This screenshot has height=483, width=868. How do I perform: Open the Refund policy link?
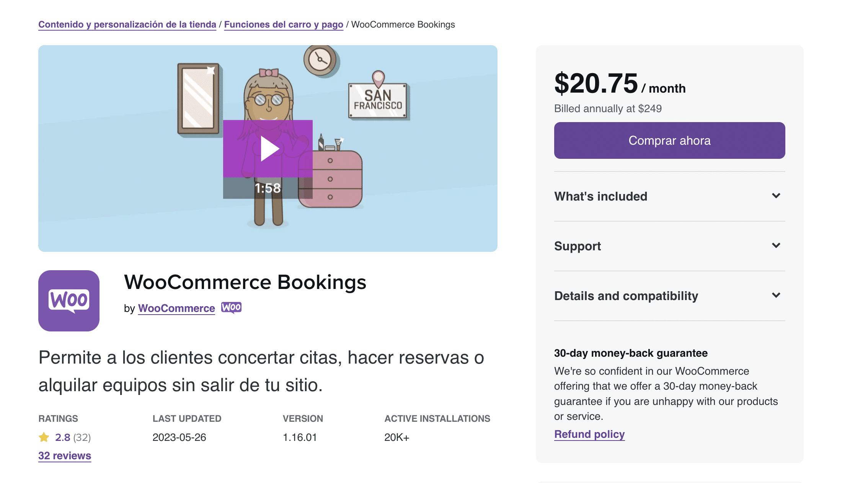589,434
